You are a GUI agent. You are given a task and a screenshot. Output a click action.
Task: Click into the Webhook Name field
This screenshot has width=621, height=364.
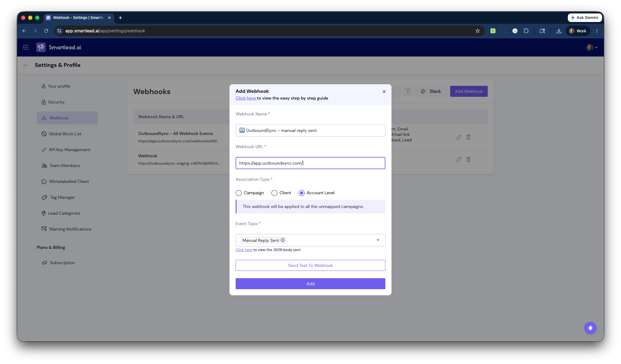tap(310, 130)
